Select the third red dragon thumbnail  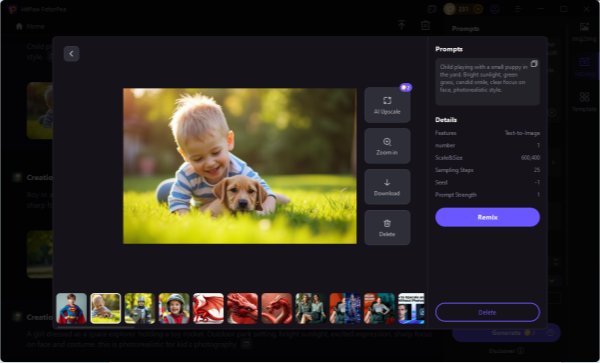click(277, 309)
